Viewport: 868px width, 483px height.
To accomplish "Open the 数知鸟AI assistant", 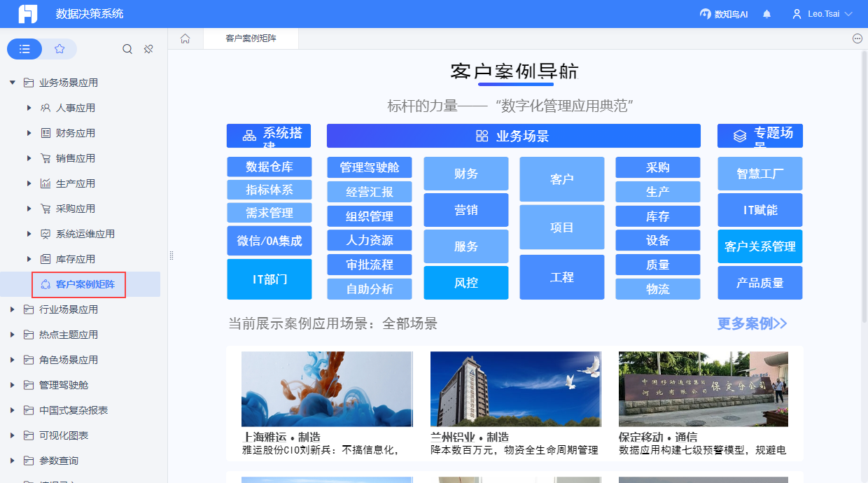I will (724, 14).
